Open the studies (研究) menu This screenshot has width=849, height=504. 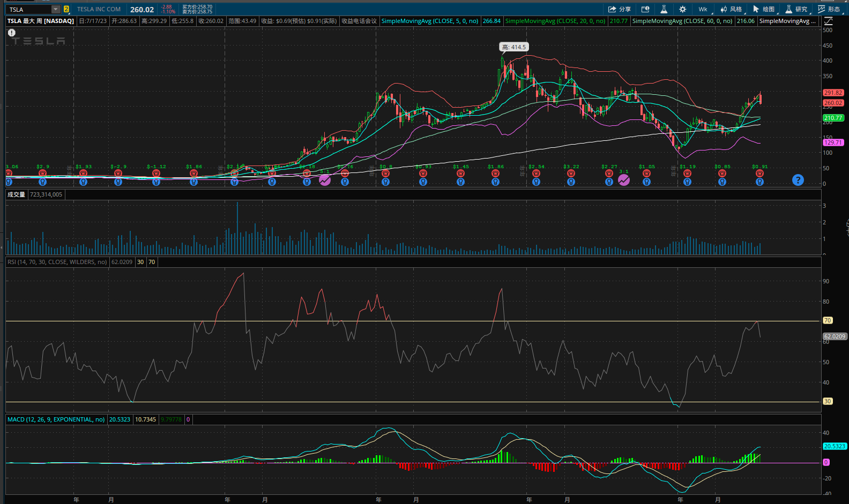pos(796,9)
